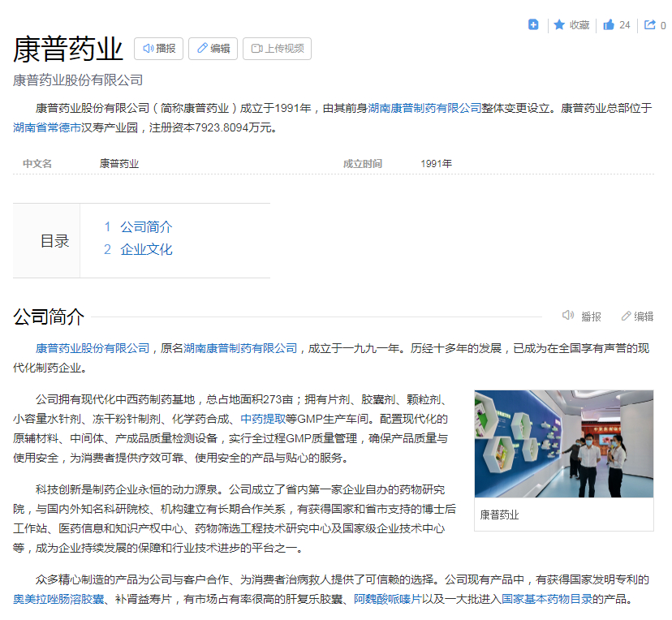
Task: Open the 中药提取 link
Action: (x=263, y=419)
